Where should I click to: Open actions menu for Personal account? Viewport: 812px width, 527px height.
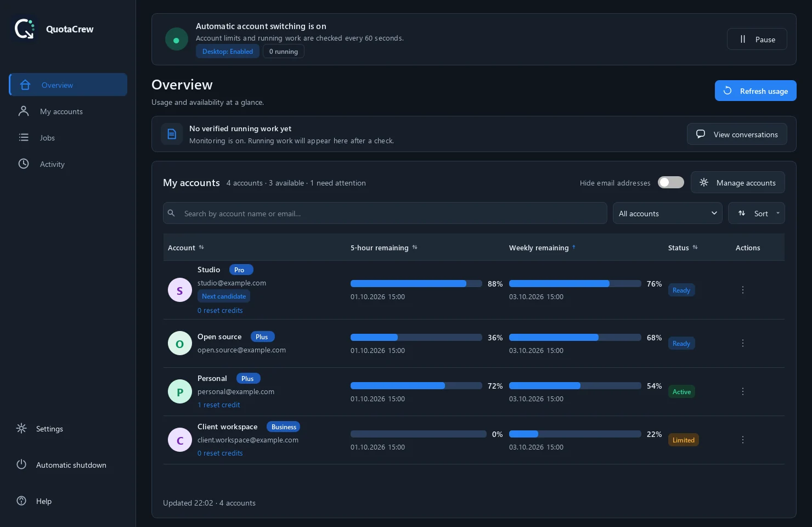pyautogui.click(x=743, y=391)
